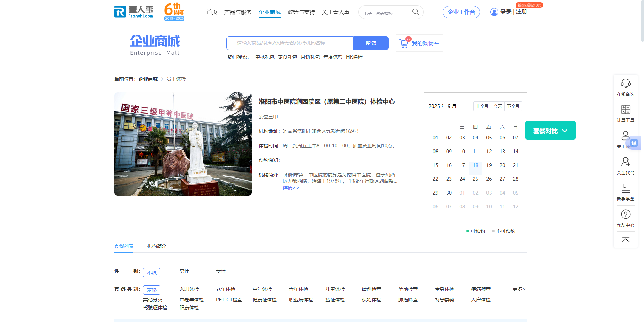Click hot search HR课程

(x=354, y=57)
